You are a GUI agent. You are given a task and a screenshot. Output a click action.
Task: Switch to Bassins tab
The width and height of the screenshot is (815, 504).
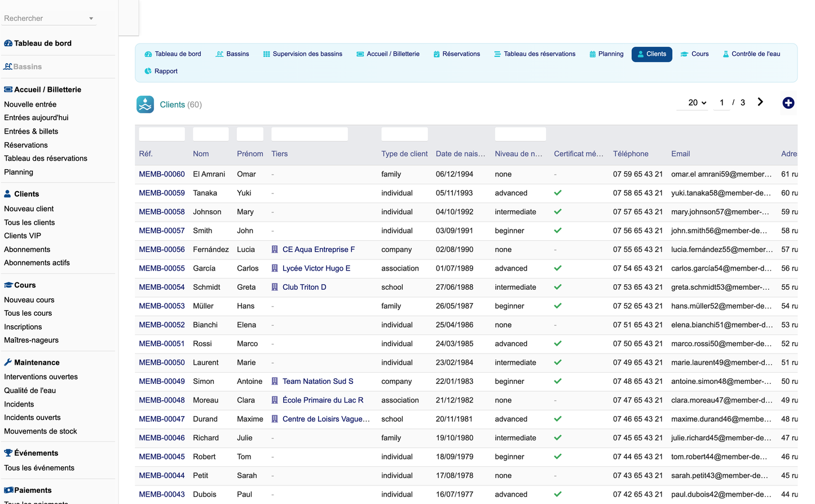[232, 54]
